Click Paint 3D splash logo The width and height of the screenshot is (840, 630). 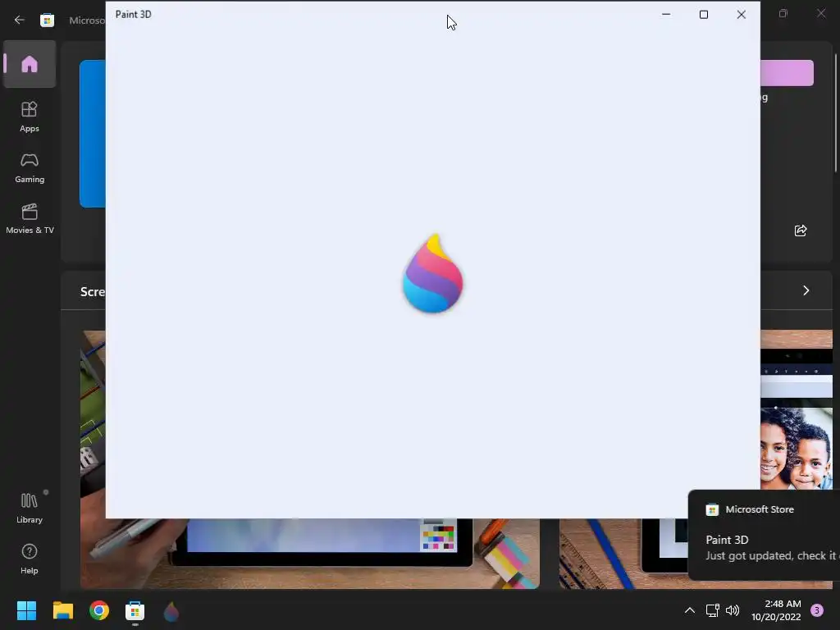(x=433, y=273)
